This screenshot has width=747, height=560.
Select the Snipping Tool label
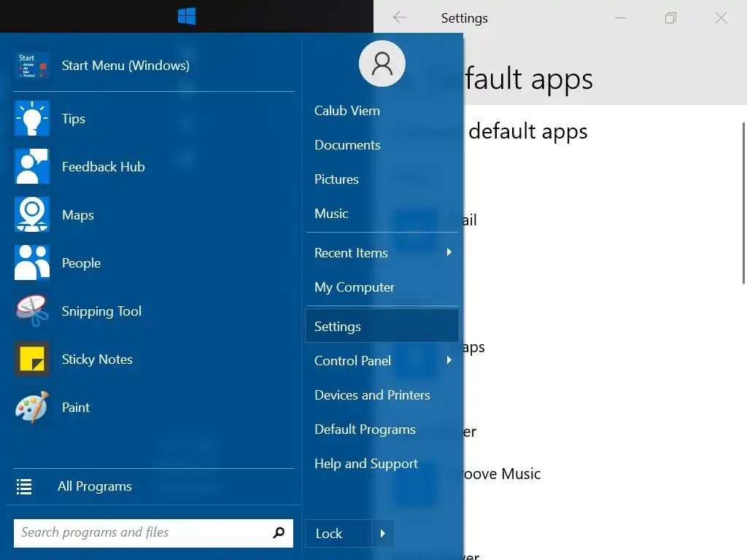point(101,311)
